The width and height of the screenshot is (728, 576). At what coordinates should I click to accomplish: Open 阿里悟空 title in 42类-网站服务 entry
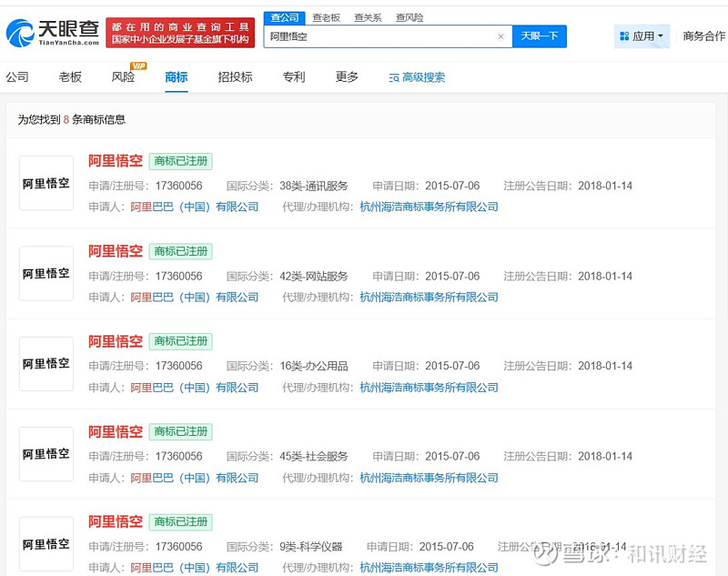point(116,251)
